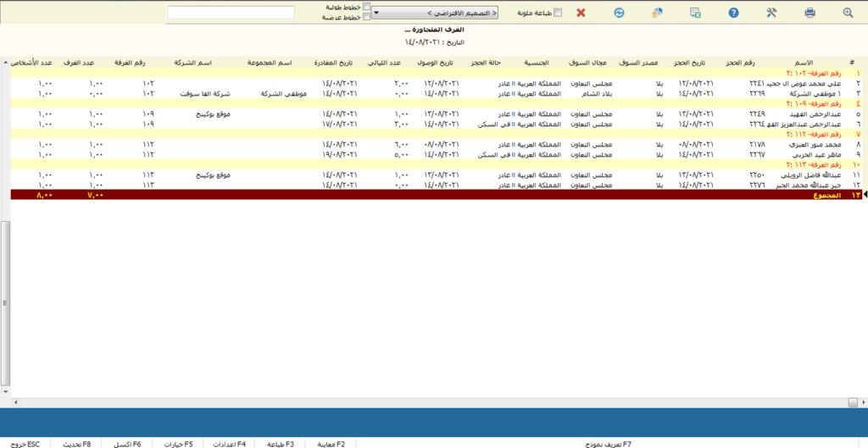Toggle the خطوط عرضية checkbox
The width and height of the screenshot is (868, 448).
[x=366, y=17]
